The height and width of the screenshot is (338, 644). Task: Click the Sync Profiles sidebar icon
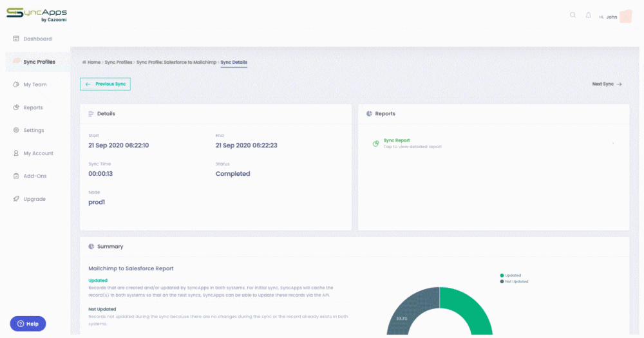point(17,61)
